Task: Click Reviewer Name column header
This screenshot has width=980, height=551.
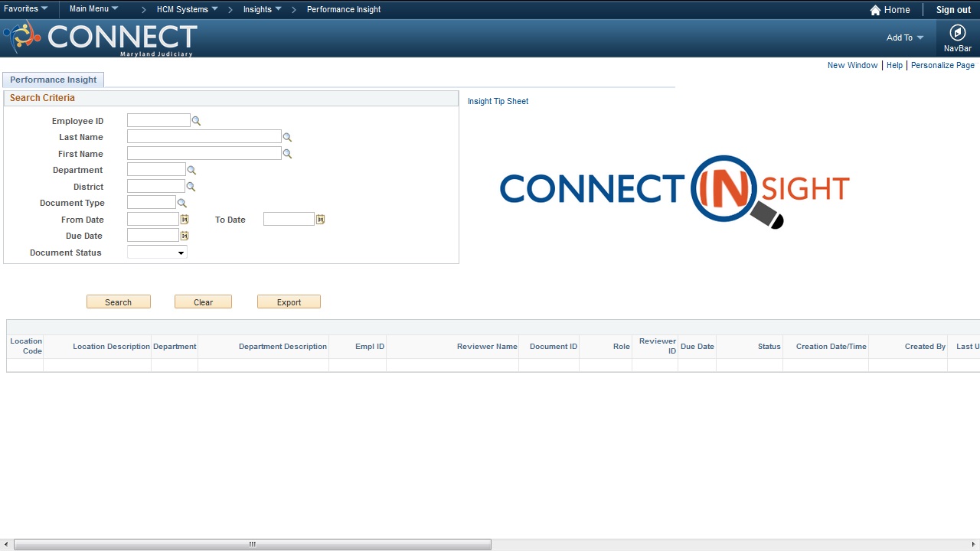Action: click(487, 347)
